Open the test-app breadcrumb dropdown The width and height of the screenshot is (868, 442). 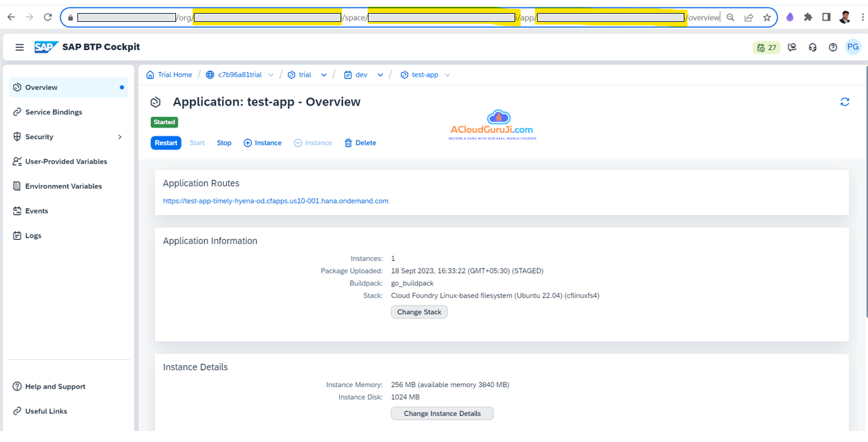tap(447, 75)
